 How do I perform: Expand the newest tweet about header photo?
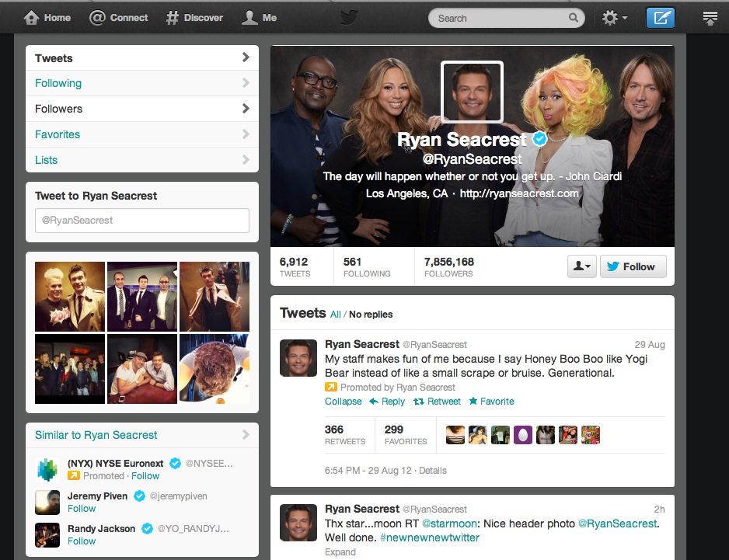tap(340, 552)
